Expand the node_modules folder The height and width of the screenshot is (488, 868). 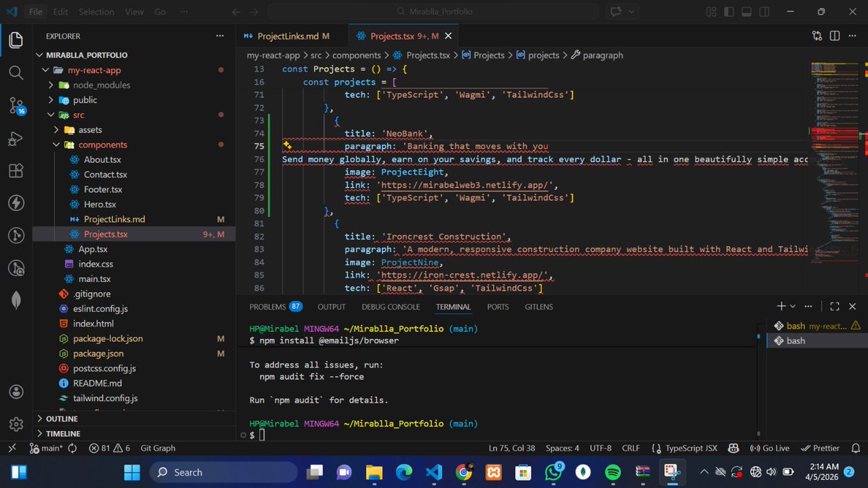[x=51, y=85]
